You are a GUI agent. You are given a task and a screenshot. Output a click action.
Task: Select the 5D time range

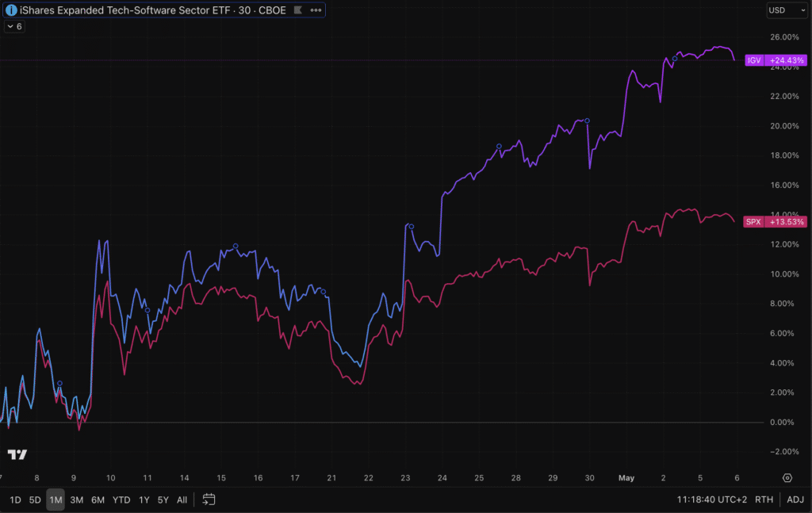(35, 500)
